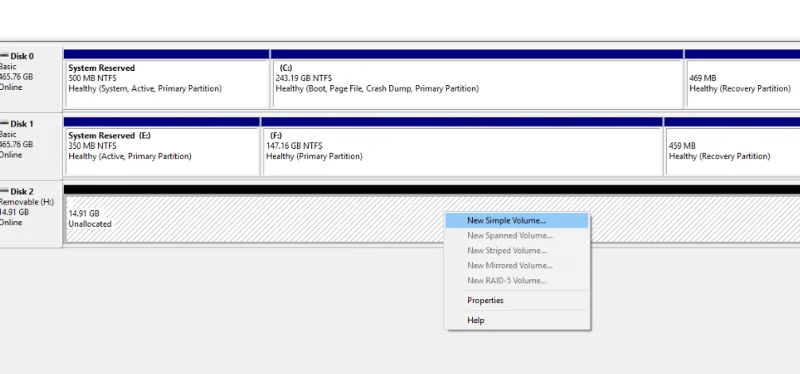This screenshot has width=800, height=374.
Task: Select the (F:) 147.16 GB partition
Action: 462,147
